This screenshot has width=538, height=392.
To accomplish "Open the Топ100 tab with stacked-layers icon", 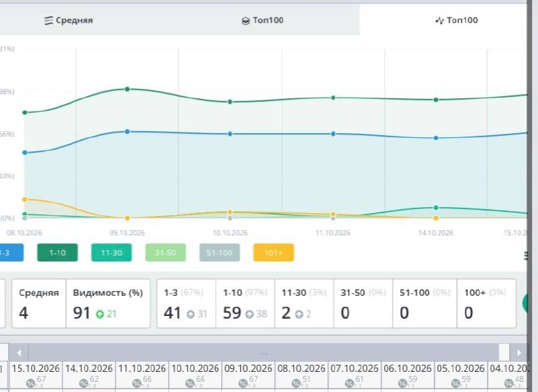I will coord(263,20).
